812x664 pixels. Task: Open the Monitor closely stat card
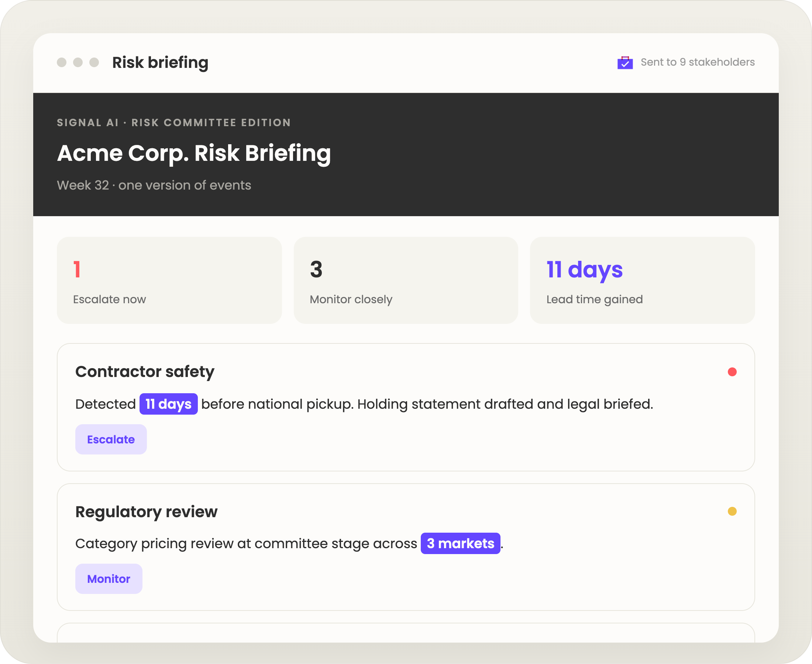(406, 280)
